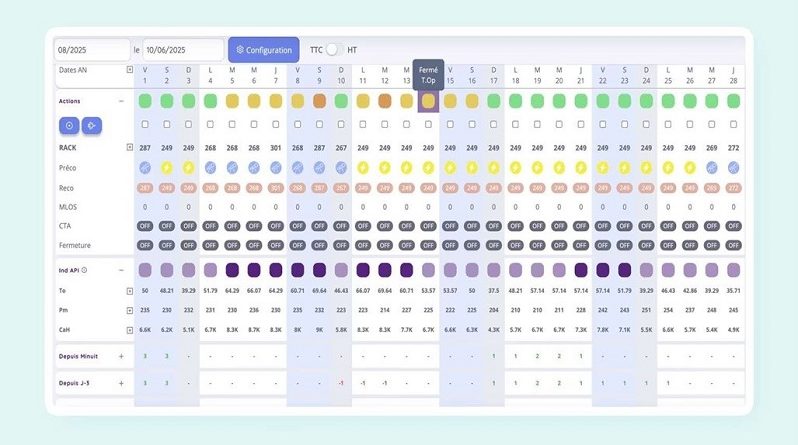Toggle the Fermeture OFF switch for day 28

tap(734, 245)
